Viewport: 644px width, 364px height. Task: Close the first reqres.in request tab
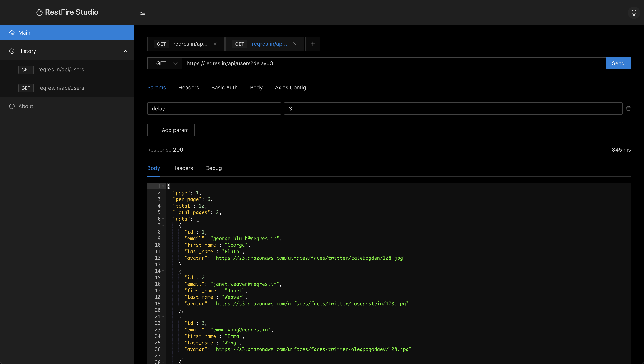(x=215, y=44)
